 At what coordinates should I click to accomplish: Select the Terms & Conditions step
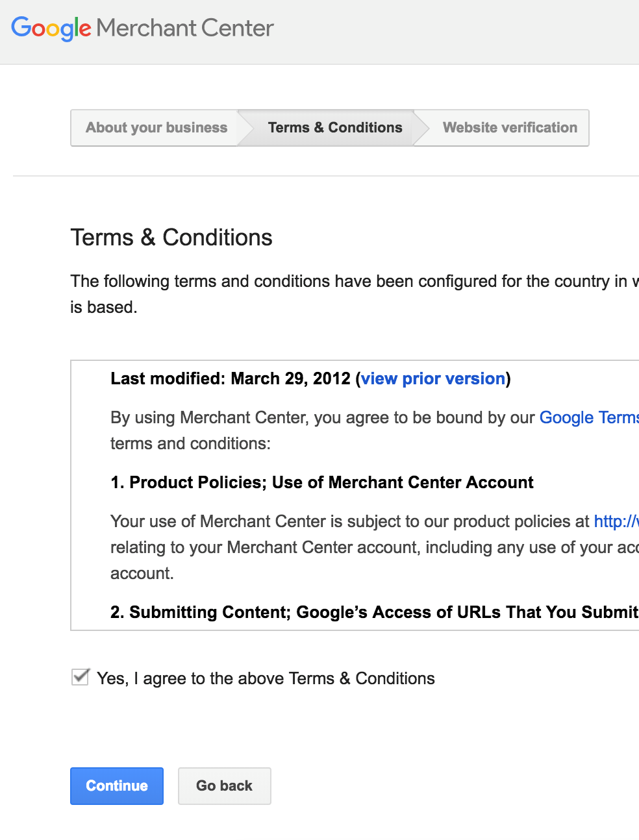(334, 127)
